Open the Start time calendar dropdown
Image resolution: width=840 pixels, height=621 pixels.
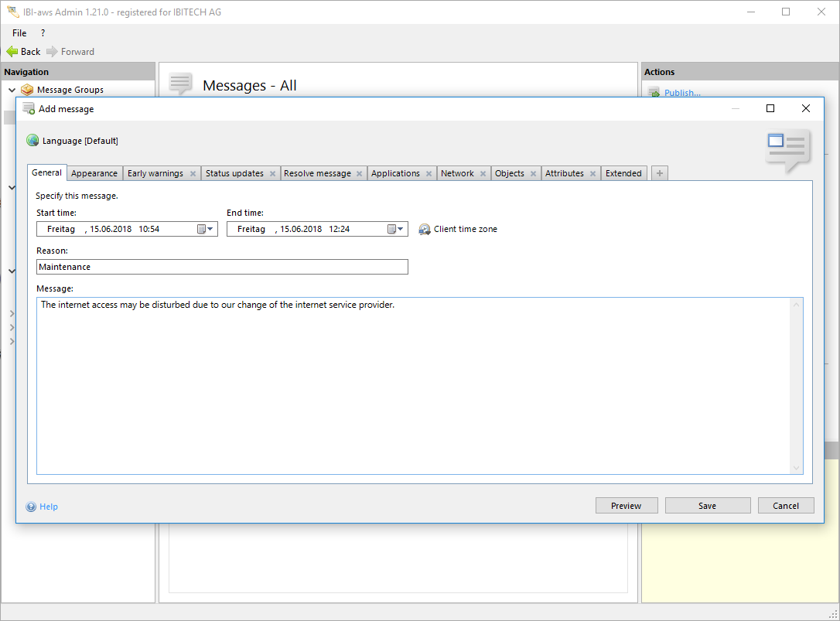click(x=205, y=229)
